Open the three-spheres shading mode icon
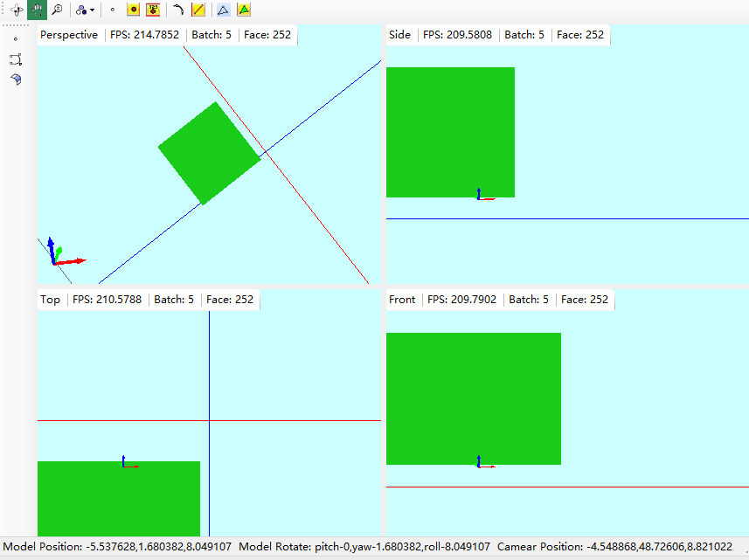 81,10
